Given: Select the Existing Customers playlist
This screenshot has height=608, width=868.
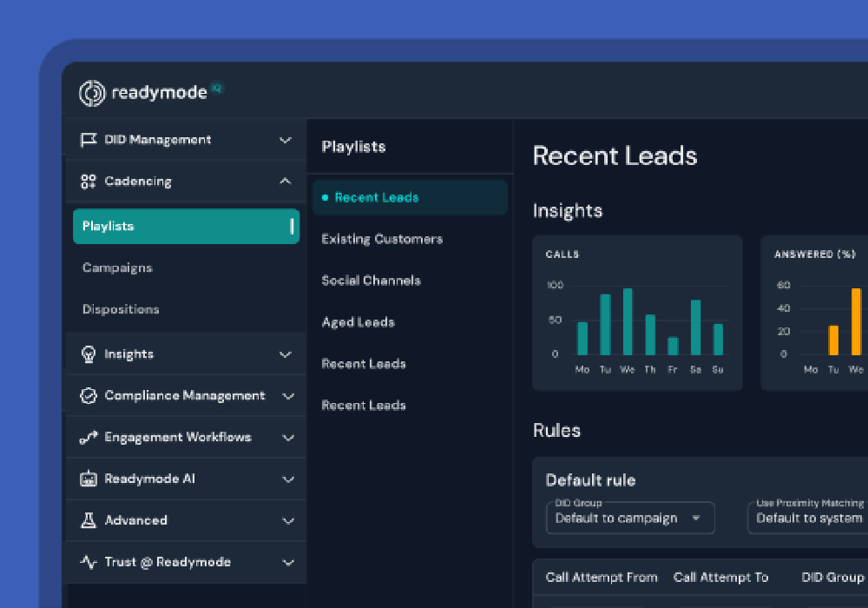Looking at the screenshot, I should (382, 240).
